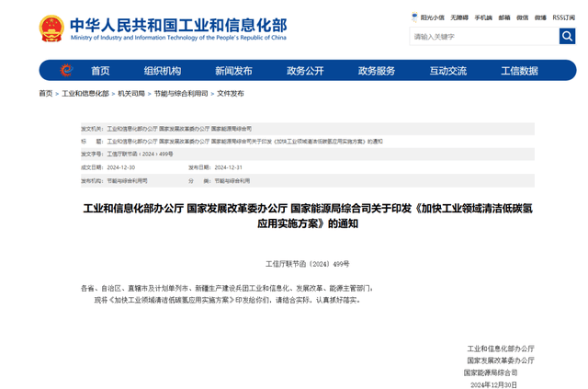Click the sentence starting 现将《加快工业领域

click(228, 300)
